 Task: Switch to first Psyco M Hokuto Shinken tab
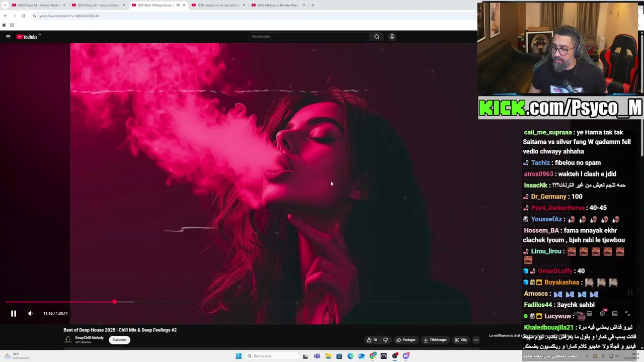click(x=39, y=5)
